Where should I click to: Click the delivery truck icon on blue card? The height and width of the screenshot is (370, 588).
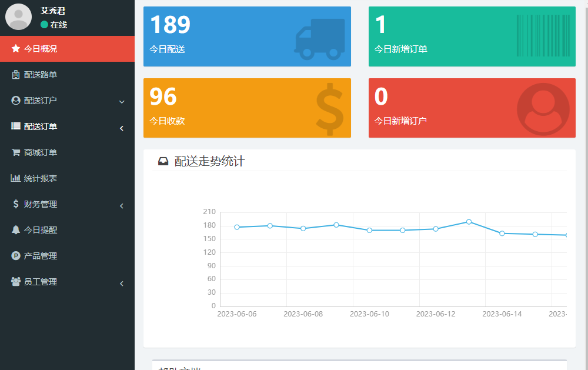point(319,39)
